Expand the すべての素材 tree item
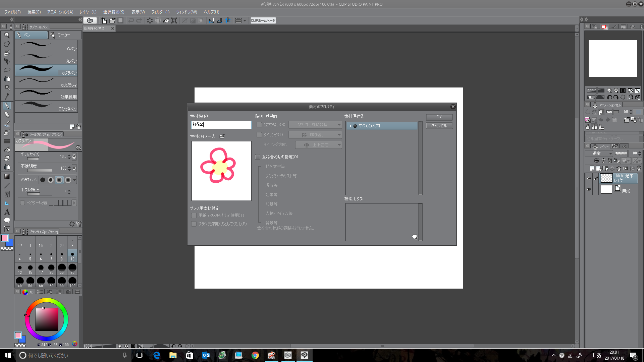 point(351,126)
